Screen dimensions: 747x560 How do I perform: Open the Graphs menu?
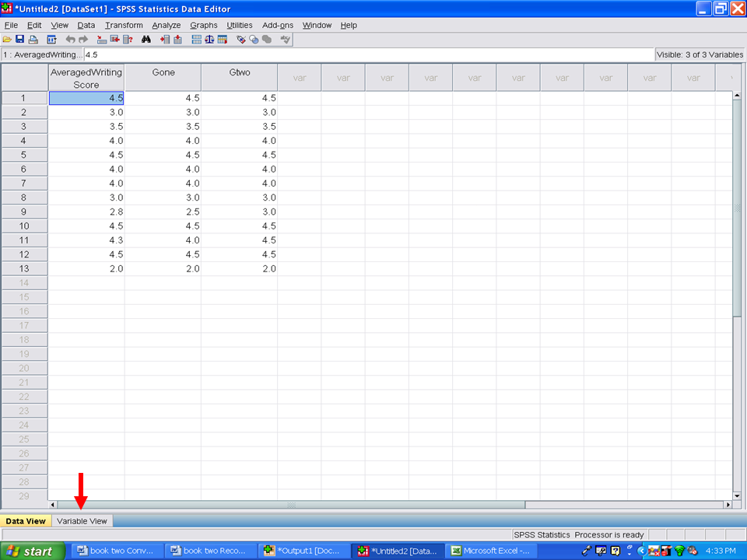204,25
